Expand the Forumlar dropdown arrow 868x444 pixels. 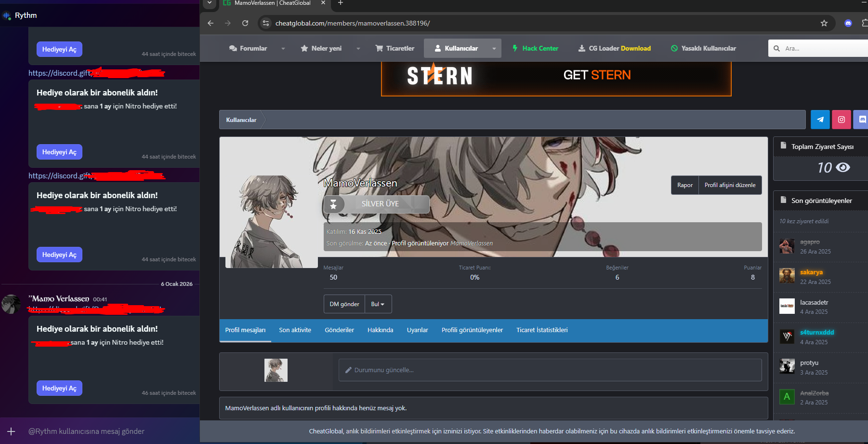(x=283, y=49)
